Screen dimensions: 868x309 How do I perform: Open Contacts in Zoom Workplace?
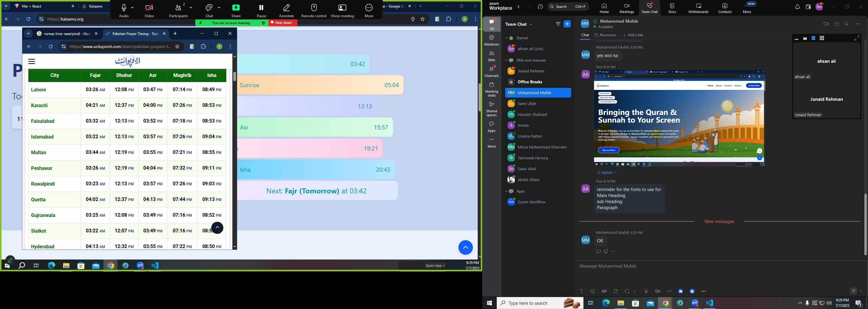coord(725,8)
